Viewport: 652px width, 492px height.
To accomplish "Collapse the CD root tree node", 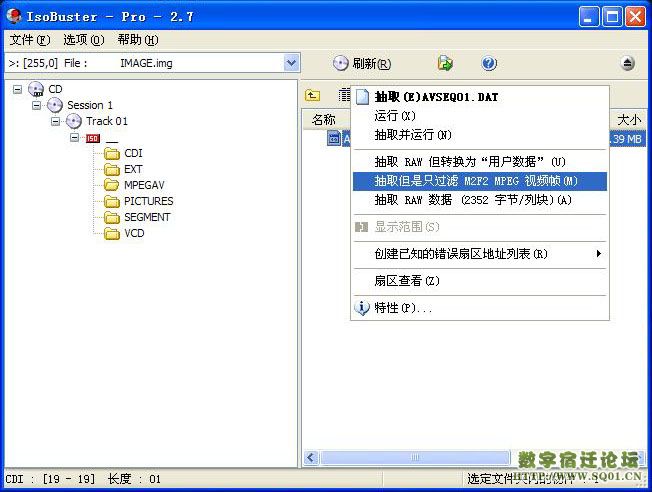I will click(17, 89).
